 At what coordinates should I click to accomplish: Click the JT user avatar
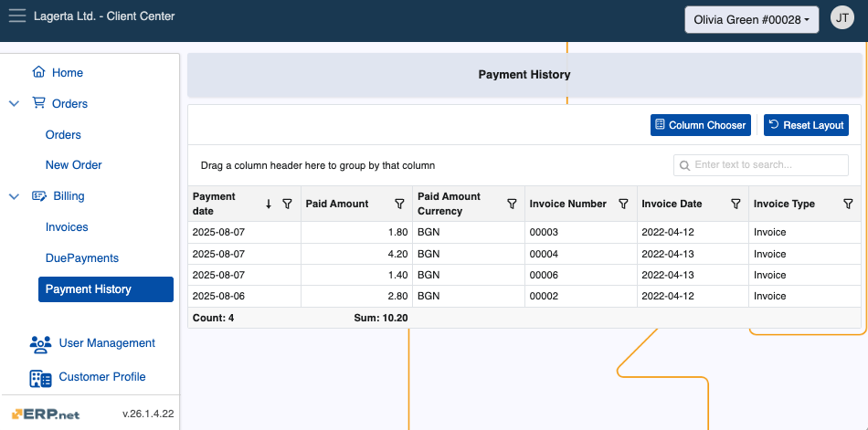pyautogui.click(x=842, y=17)
